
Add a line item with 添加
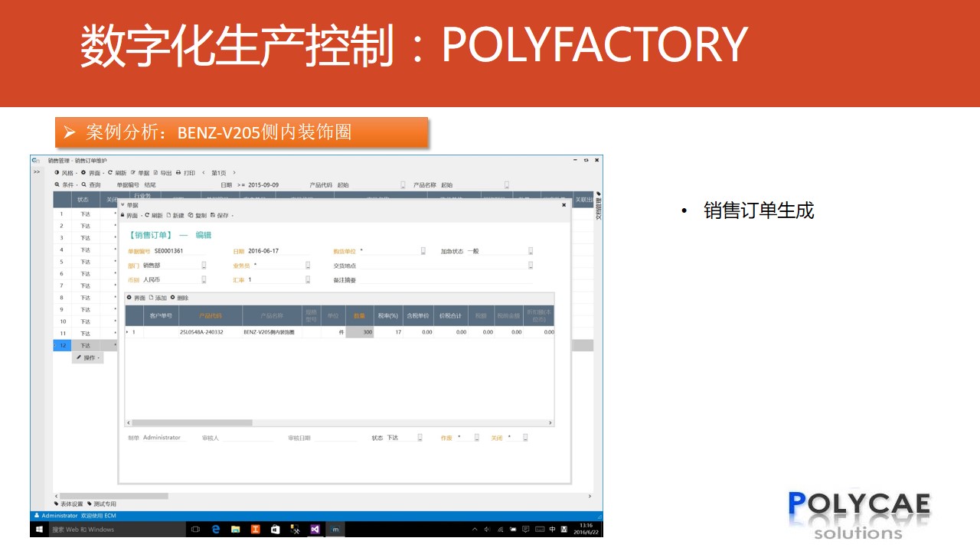pyautogui.click(x=158, y=298)
